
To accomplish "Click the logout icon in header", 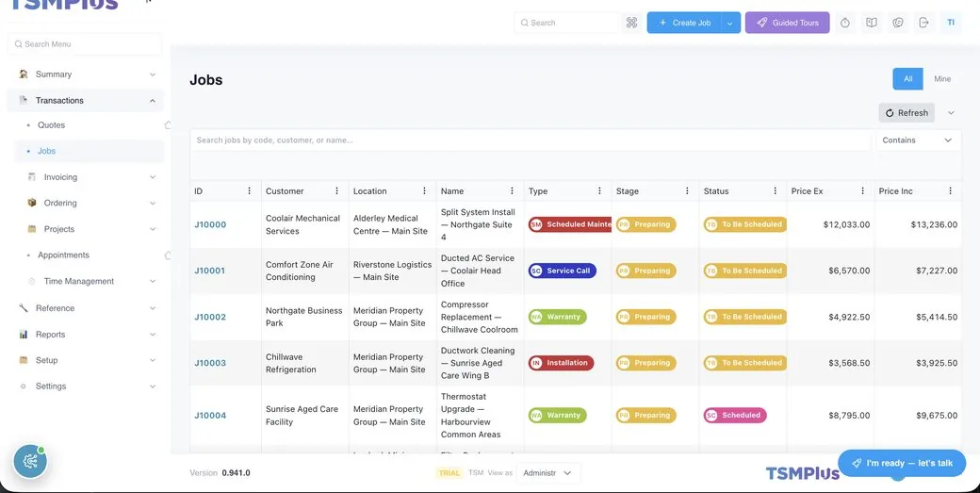I will pos(924,23).
